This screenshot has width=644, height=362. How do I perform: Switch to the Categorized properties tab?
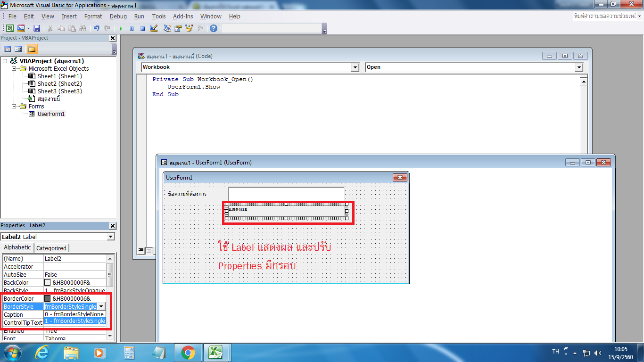coord(51,248)
